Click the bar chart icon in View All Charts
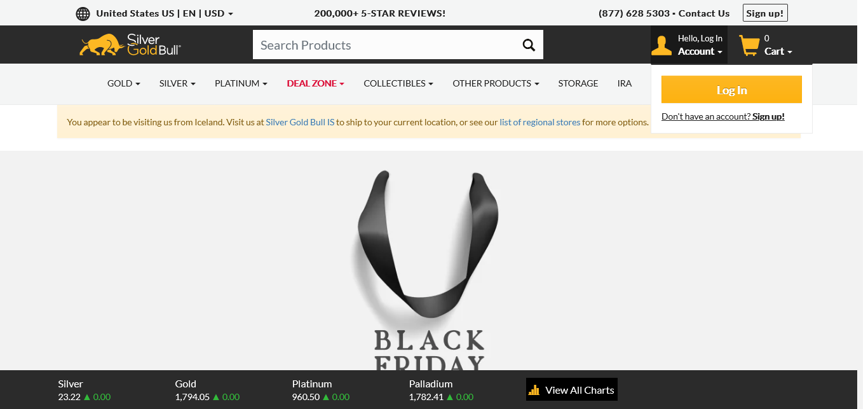 pos(534,390)
